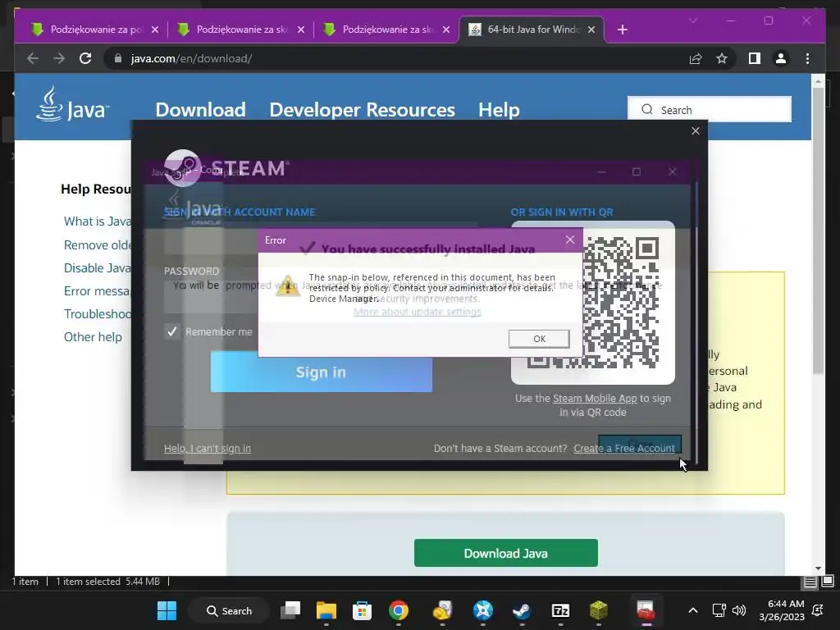Go back in Chrome

pos(33,58)
